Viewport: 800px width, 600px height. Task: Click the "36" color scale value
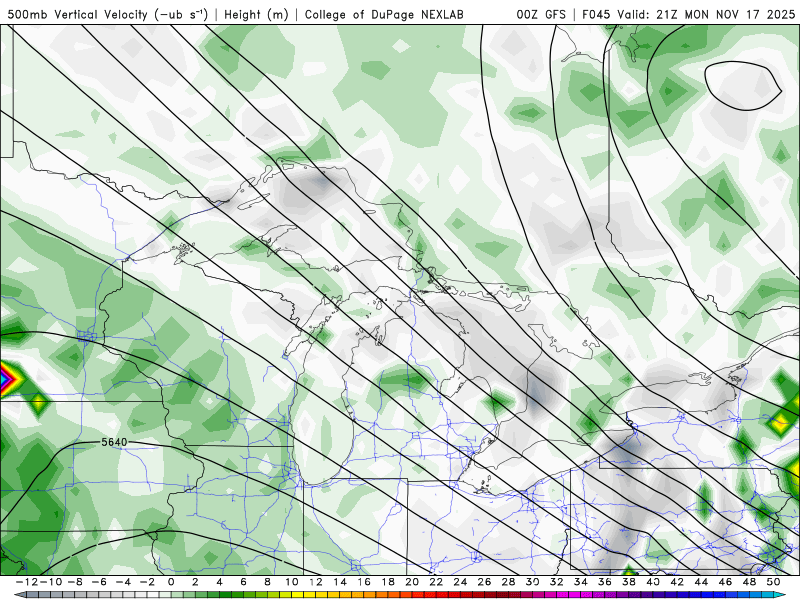605,582
